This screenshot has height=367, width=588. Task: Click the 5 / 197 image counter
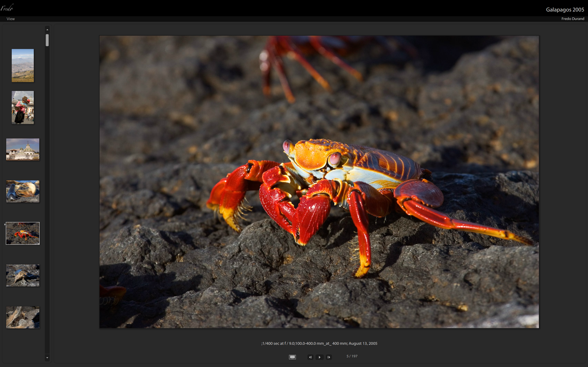click(352, 356)
